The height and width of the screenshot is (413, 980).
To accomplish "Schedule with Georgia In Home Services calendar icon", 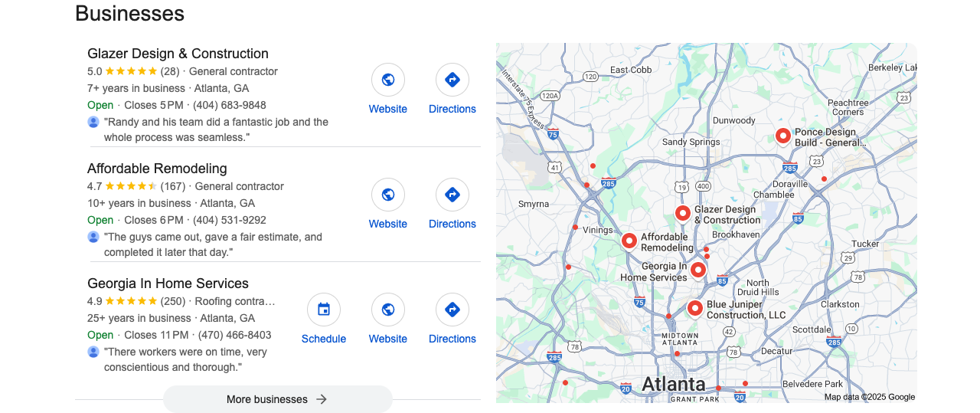I will click(324, 310).
